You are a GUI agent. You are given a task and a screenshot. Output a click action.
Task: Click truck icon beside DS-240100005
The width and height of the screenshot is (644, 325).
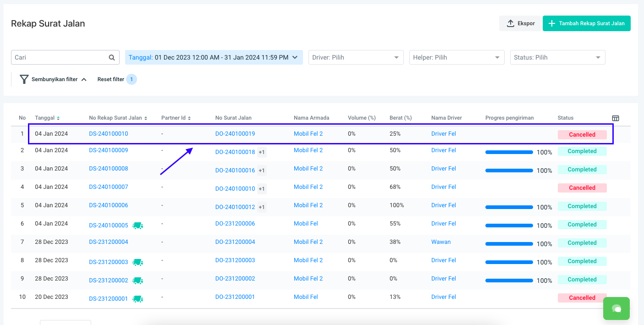point(138,226)
